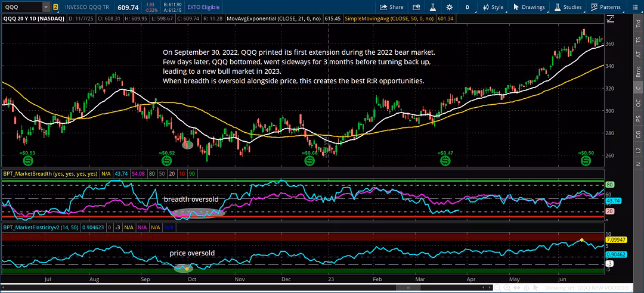Viewport: 644px width, 293px height.
Task: Click the June dividend dollar icon
Action: coord(585,161)
